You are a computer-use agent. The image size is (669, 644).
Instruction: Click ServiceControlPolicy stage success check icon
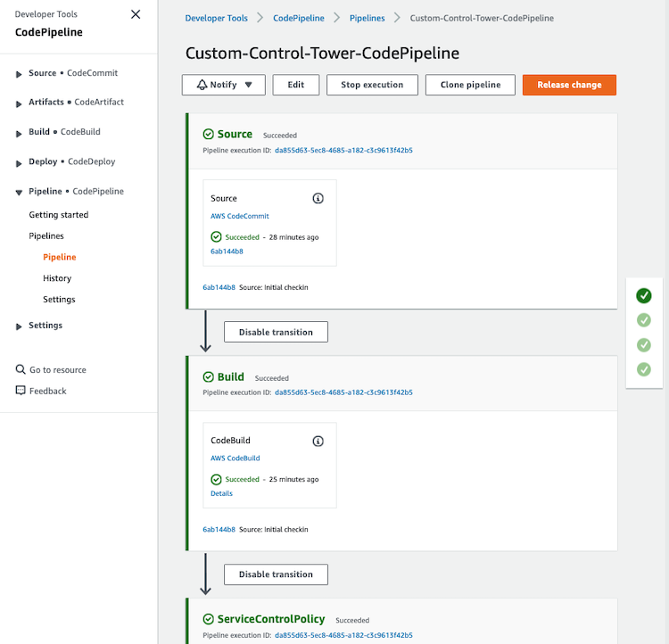(x=208, y=619)
